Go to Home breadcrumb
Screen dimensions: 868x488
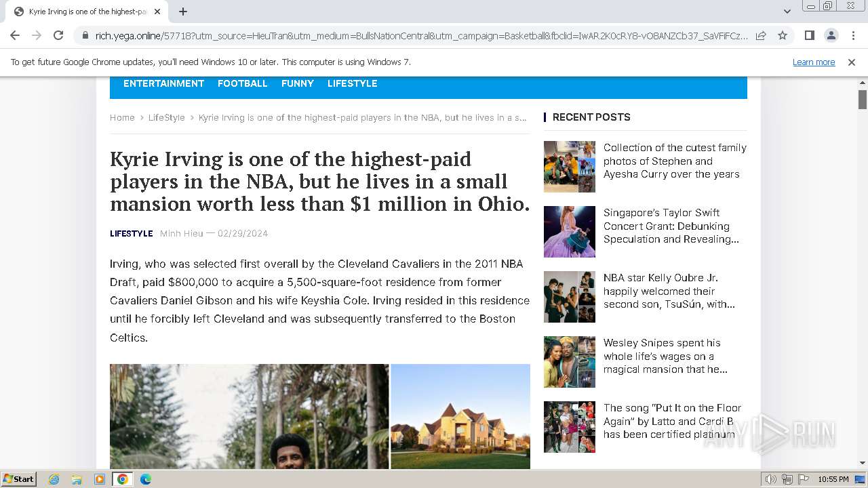122,117
